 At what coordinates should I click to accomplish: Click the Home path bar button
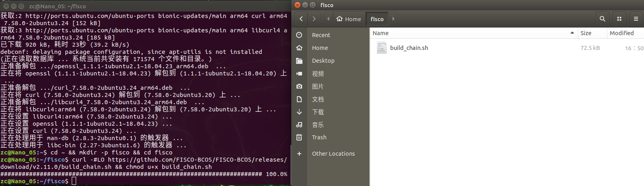(x=349, y=19)
